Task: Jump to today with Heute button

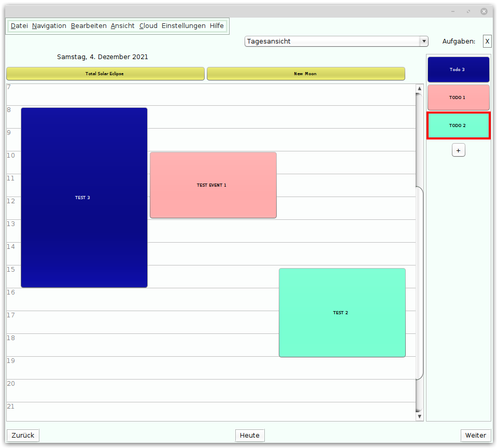Action: point(250,435)
